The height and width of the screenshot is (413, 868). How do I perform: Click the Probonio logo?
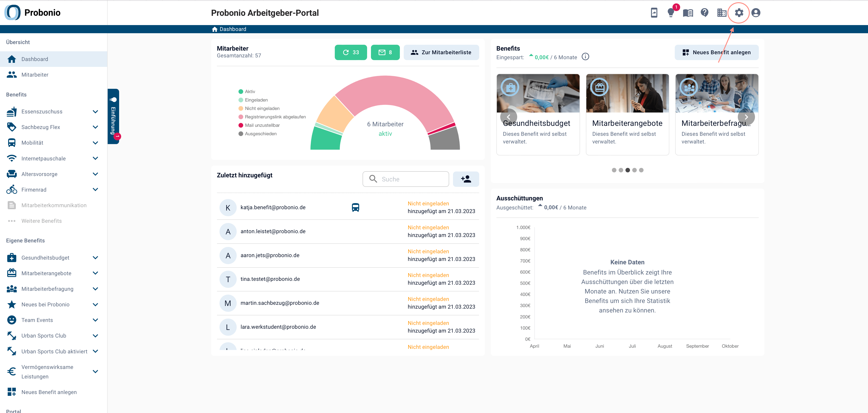pyautogui.click(x=33, y=12)
